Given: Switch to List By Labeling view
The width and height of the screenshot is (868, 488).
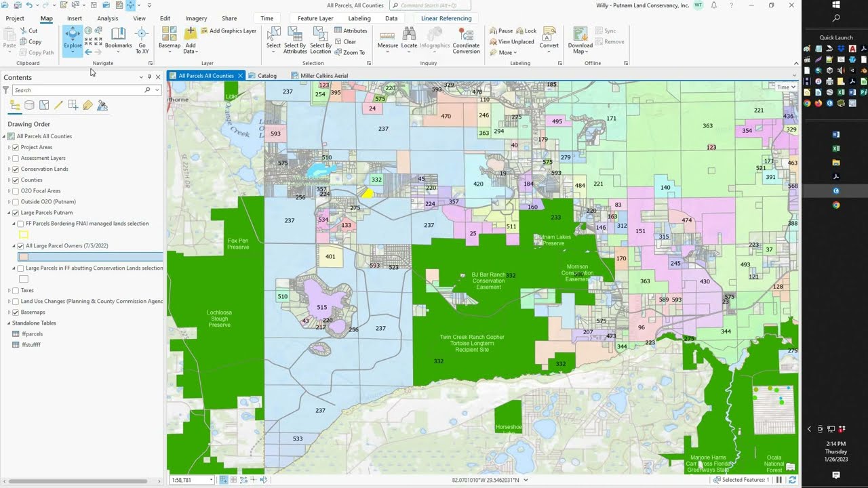Looking at the screenshot, I should tap(87, 105).
